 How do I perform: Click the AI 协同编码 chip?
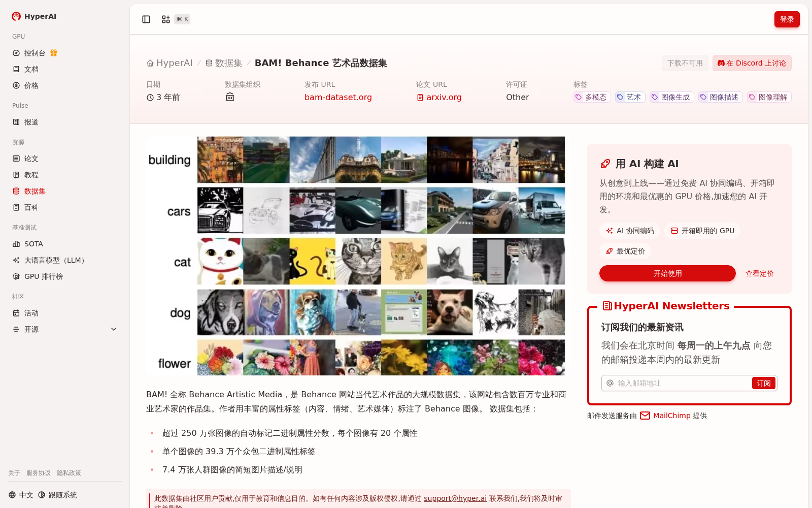tap(630, 231)
